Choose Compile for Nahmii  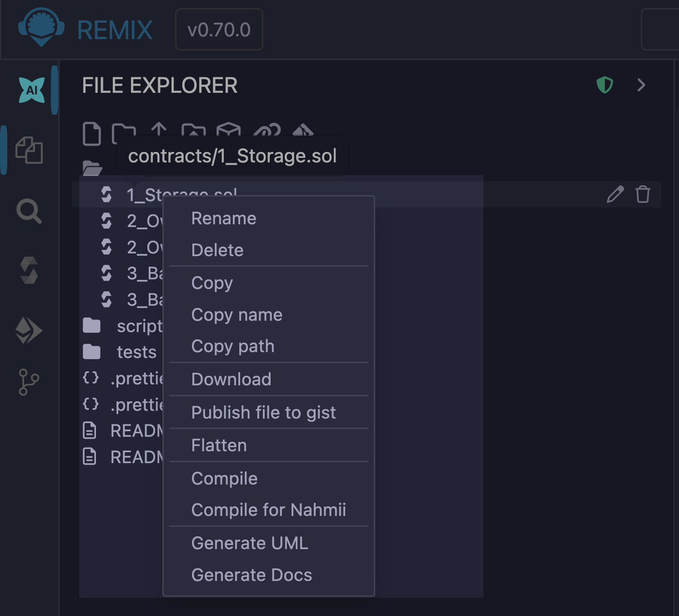[x=269, y=510]
